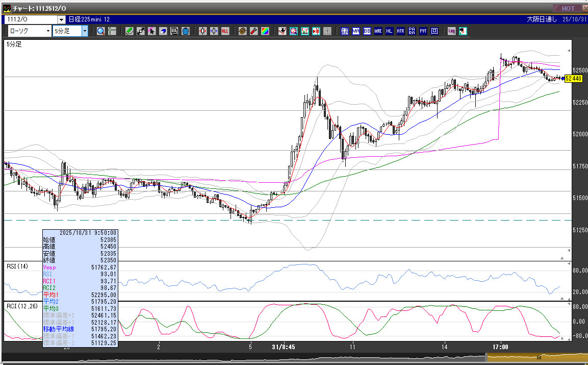Expand the 111.2/O symbol code dropdown
Viewport: 588px width, 365px height.
(x=62, y=19)
